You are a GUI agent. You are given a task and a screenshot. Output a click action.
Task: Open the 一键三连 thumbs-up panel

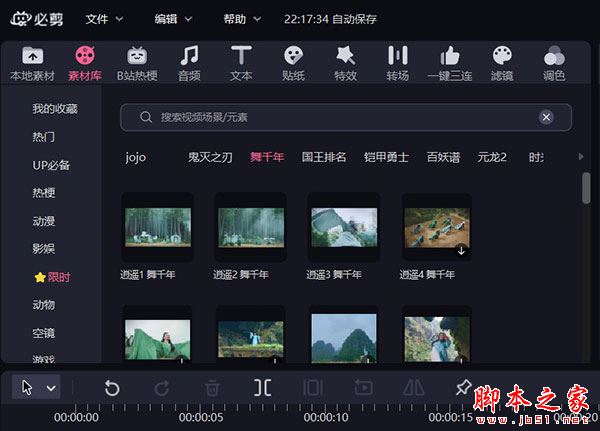[x=450, y=64]
